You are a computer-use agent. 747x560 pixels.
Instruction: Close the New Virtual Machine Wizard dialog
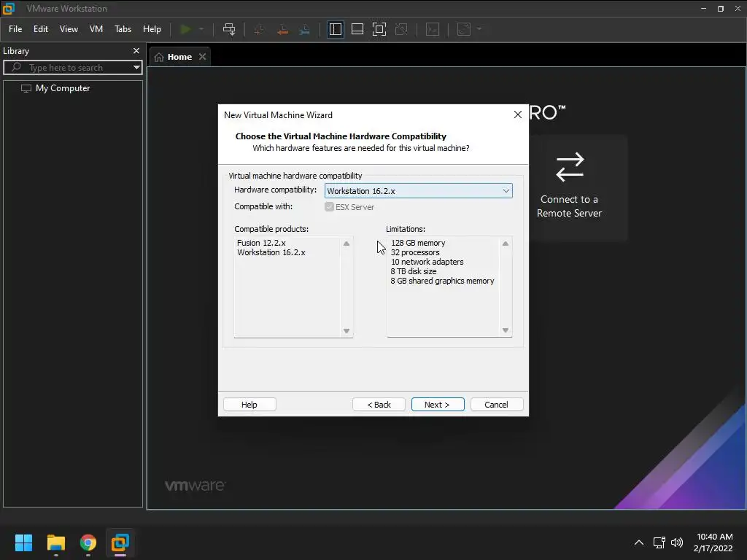click(x=517, y=114)
